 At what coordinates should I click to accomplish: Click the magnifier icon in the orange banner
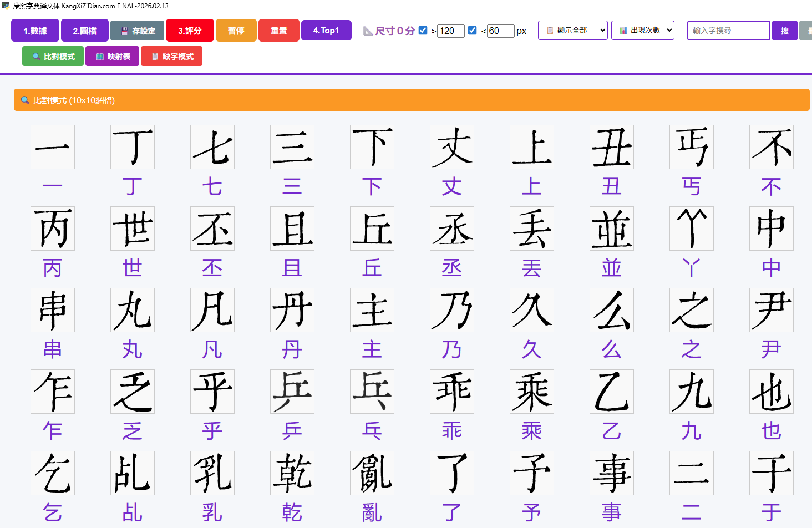coord(24,100)
